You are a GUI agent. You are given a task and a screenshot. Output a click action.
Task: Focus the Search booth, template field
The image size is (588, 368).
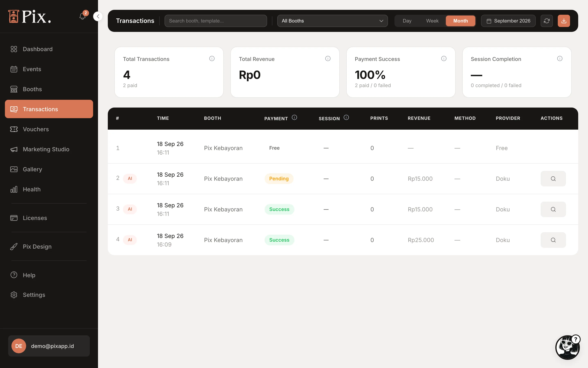pos(216,21)
